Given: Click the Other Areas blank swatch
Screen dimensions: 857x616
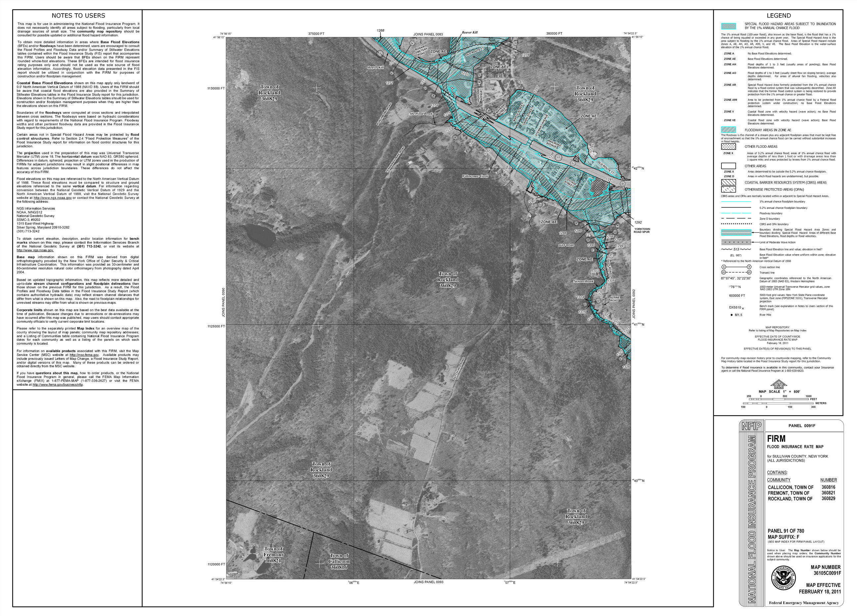Looking at the screenshot, I should pyautogui.click(x=728, y=166).
